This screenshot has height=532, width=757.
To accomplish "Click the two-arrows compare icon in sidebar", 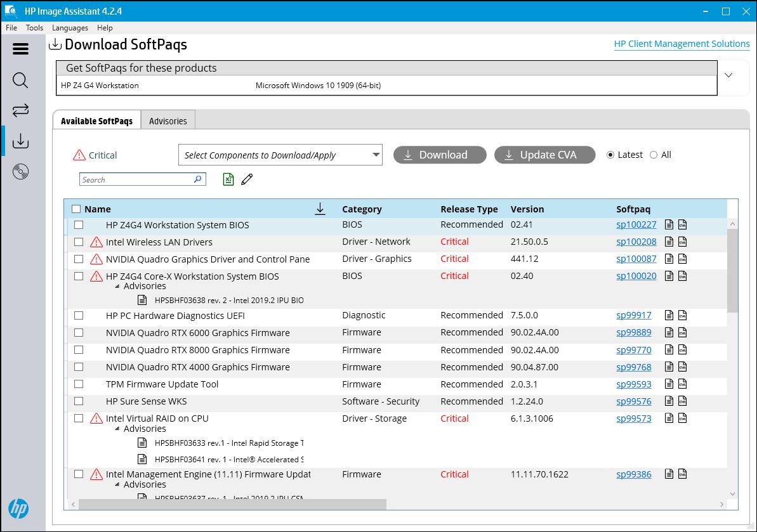I will pyautogui.click(x=20, y=110).
